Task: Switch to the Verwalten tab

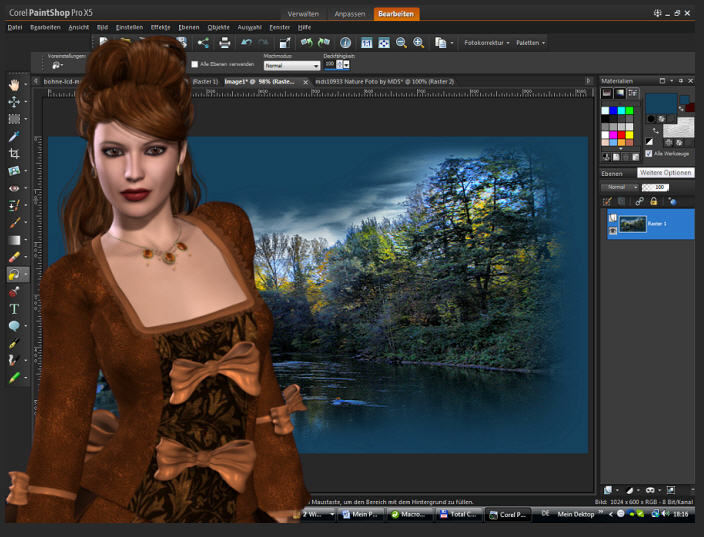Action: 304,14
